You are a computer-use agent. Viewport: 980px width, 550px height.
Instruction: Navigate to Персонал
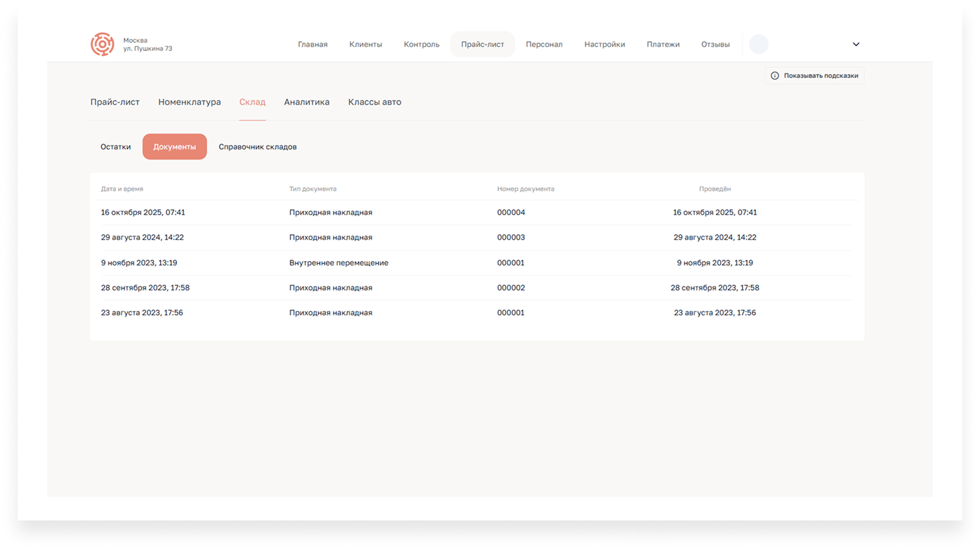544,44
